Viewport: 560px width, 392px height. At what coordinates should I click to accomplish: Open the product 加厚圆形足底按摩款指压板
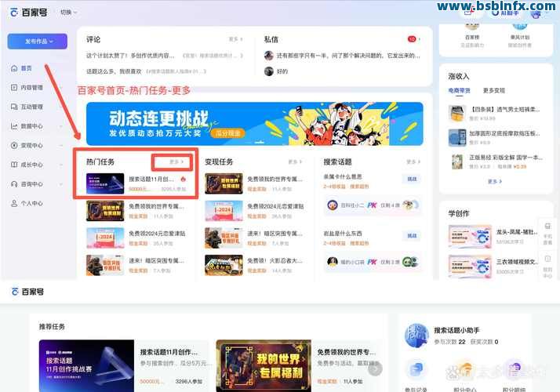tap(504, 133)
